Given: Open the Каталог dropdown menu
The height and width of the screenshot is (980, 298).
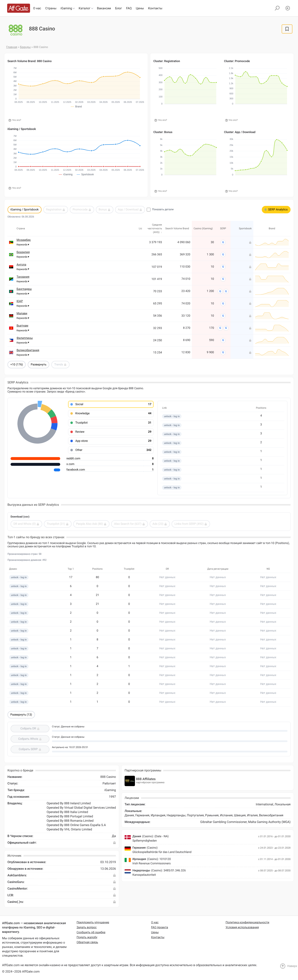Looking at the screenshot, I should pos(86,8).
